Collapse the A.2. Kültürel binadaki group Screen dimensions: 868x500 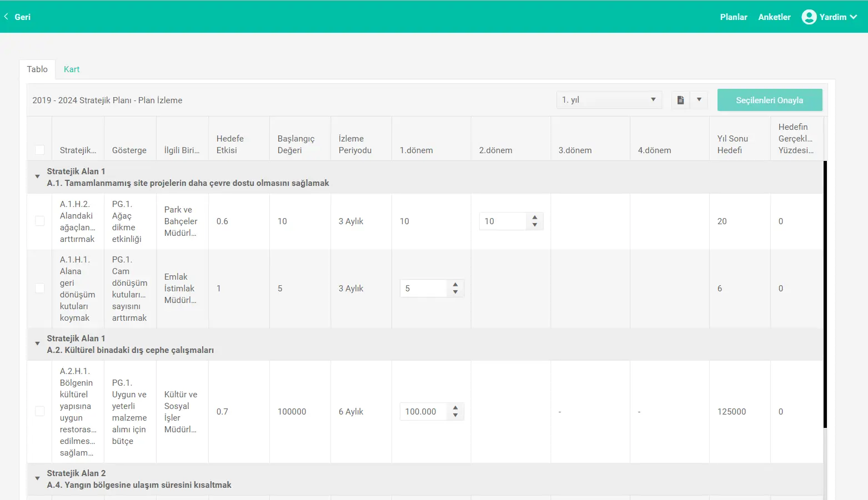tap(37, 344)
